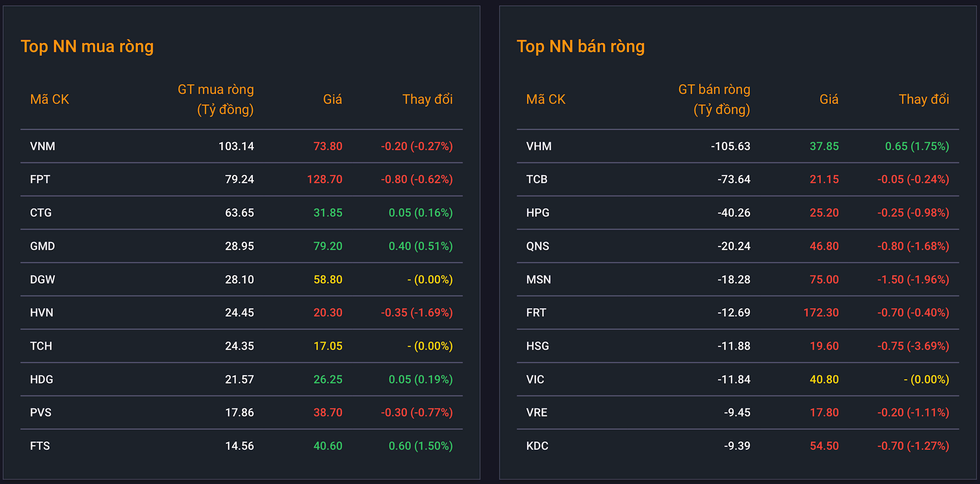Select FTS price 40.60
The image size is (980, 484).
tap(328, 446)
